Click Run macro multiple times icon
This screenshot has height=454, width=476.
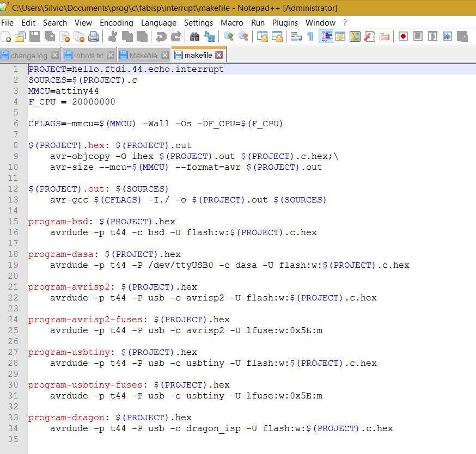point(447,36)
